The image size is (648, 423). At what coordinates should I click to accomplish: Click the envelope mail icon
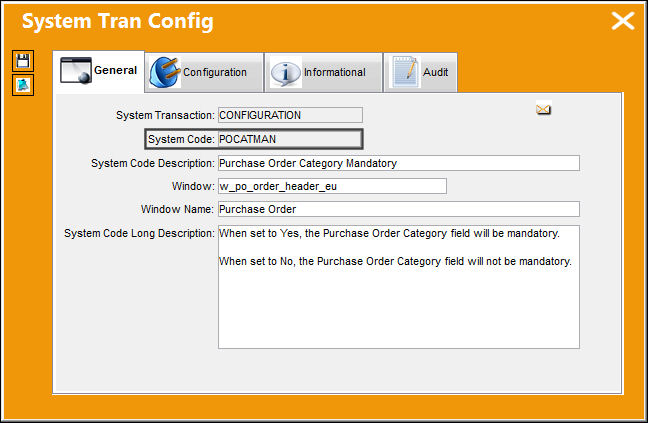543,109
